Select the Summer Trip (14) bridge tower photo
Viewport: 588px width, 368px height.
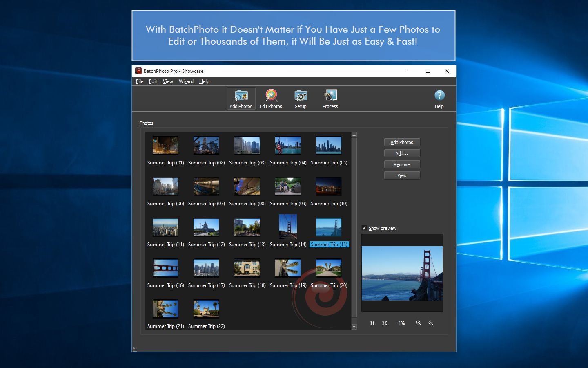click(288, 227)
